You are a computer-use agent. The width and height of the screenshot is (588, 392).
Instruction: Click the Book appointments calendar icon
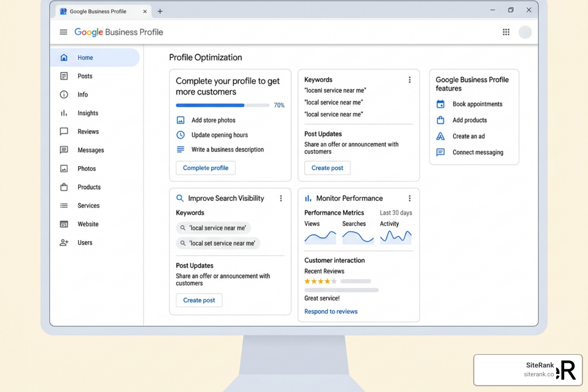pyautogui.click(x=441, y=104)
